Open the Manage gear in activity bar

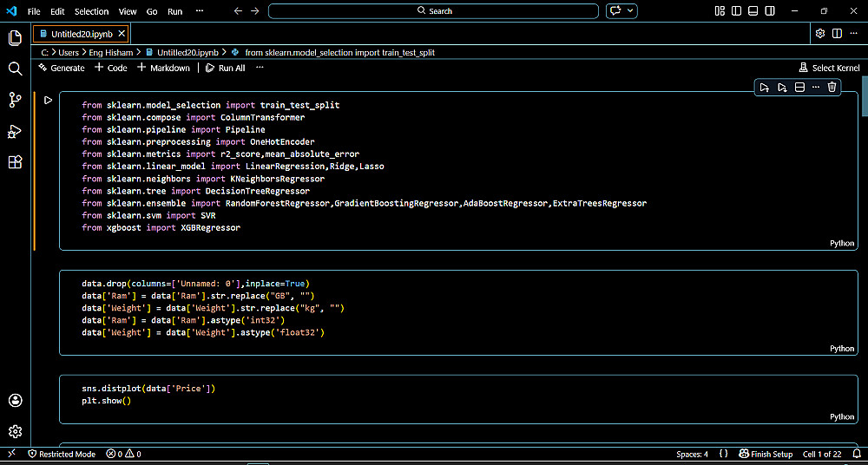tap(15, 431)
